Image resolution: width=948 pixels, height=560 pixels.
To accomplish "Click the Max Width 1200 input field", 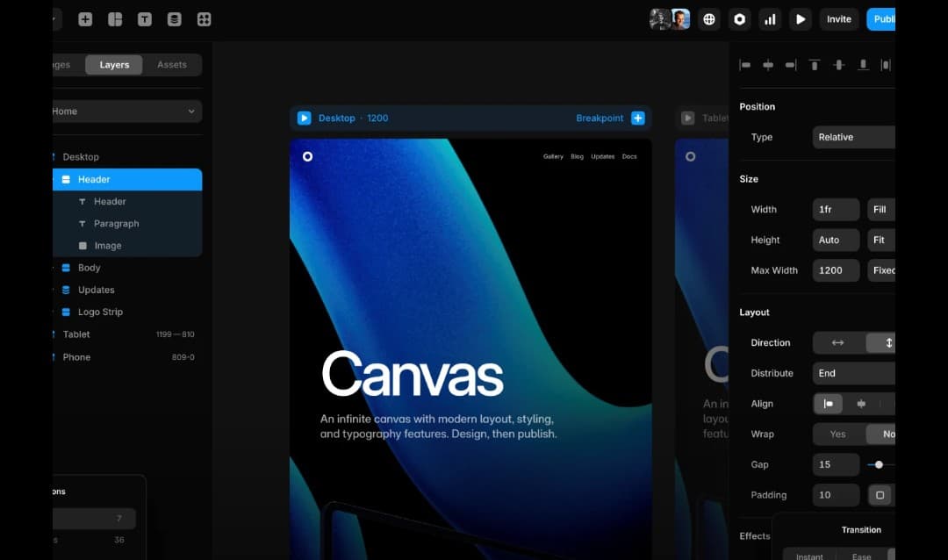I will click(837, 270).
